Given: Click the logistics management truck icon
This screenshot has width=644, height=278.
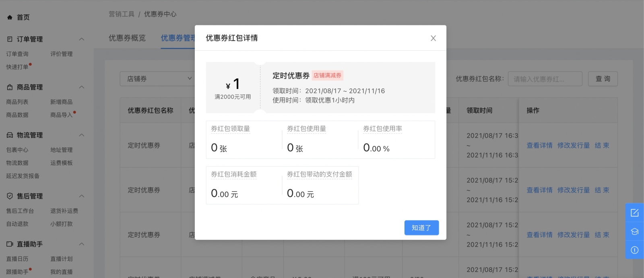Looking at the screenshot, I should tap(10, 135).
